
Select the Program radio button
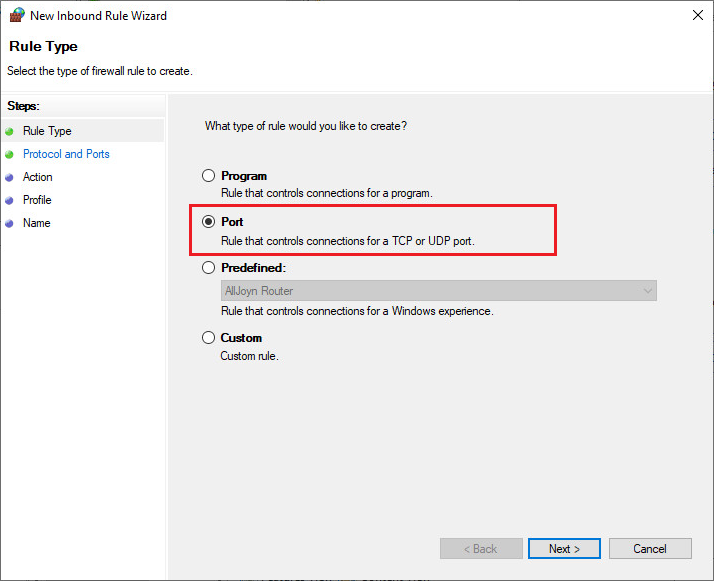point(209,176)
